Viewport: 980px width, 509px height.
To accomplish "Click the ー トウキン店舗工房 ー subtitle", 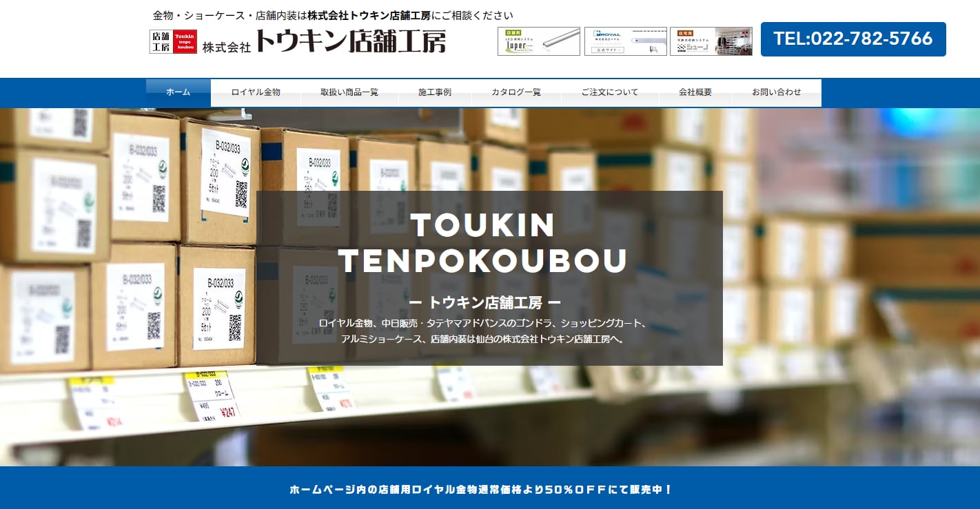I will 485,302.
